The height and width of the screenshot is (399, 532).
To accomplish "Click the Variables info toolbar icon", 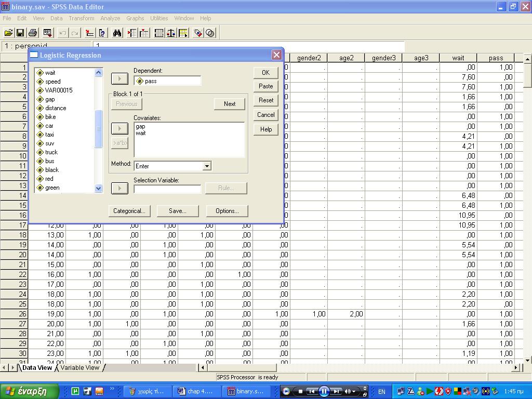I will [x=102, y=33].
